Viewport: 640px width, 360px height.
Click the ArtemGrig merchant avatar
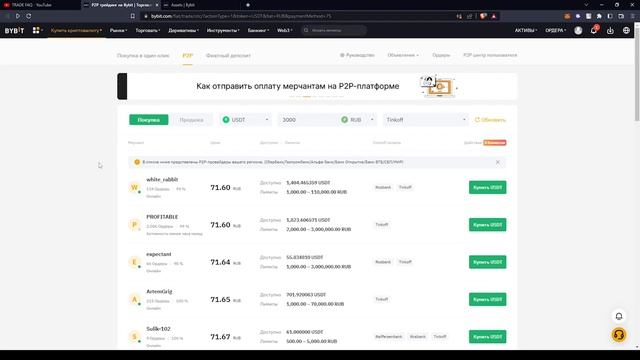[x=134, y=299]
